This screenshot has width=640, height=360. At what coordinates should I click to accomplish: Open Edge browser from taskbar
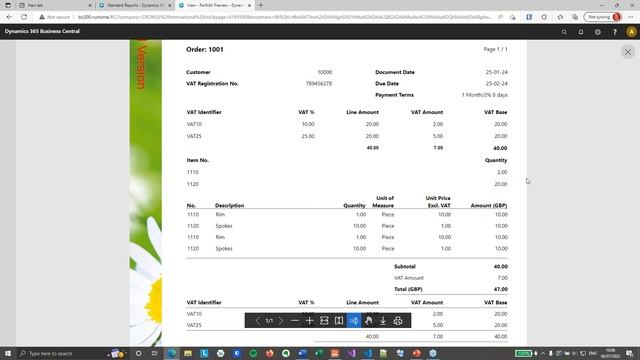(x=172, y=353)
